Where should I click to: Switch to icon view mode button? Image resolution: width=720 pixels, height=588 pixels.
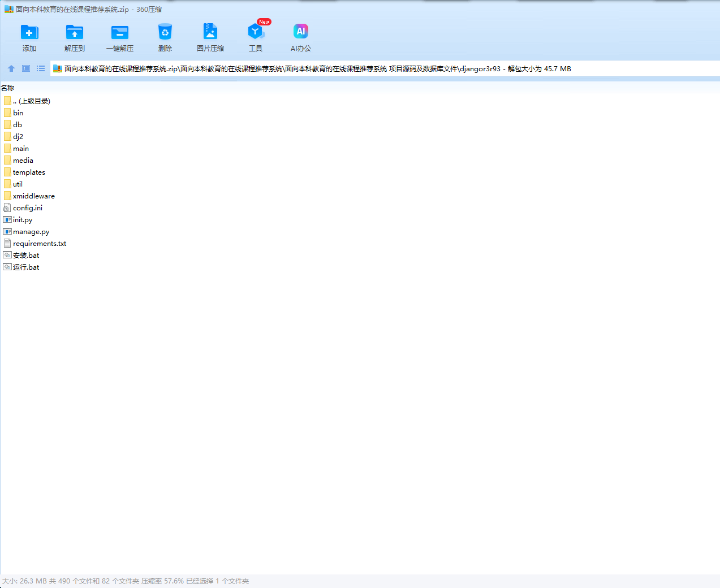pyautogui.click(x=26, y=68)
